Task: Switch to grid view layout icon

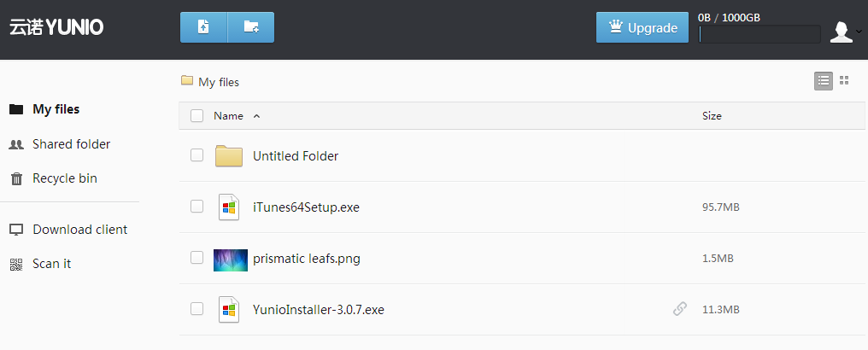Action: point(844,81)
